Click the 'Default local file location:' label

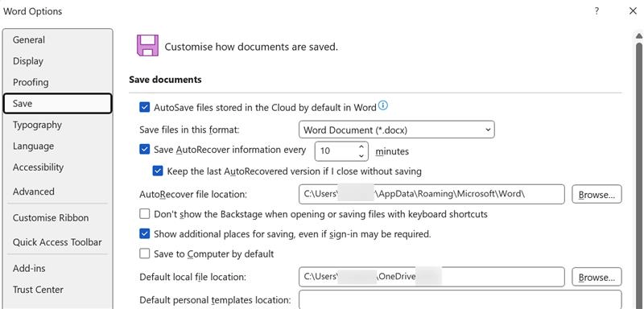[193, 277]
